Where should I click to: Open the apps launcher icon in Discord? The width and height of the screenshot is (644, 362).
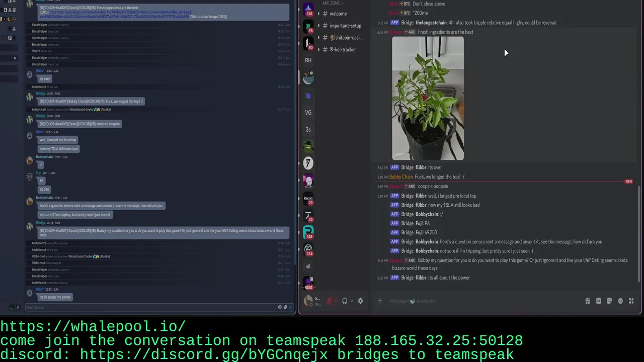tap(631, 301)
